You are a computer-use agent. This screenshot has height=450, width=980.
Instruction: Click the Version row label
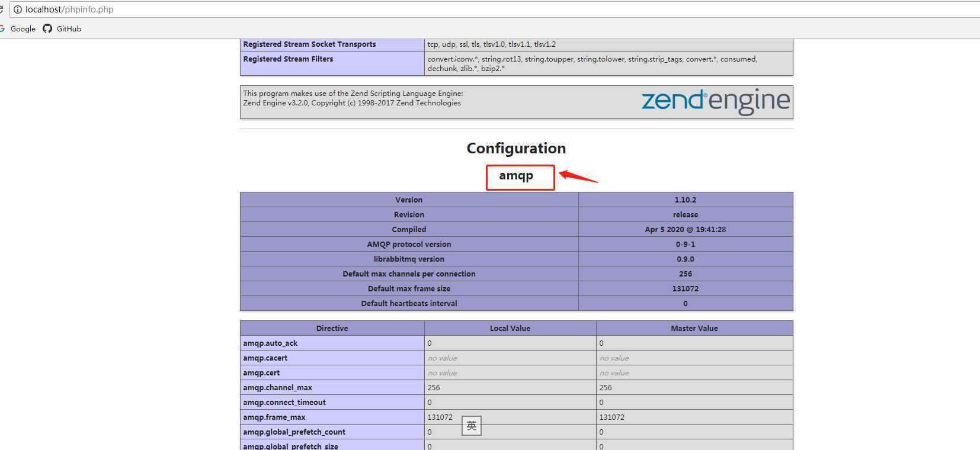(x=409, y=200)
